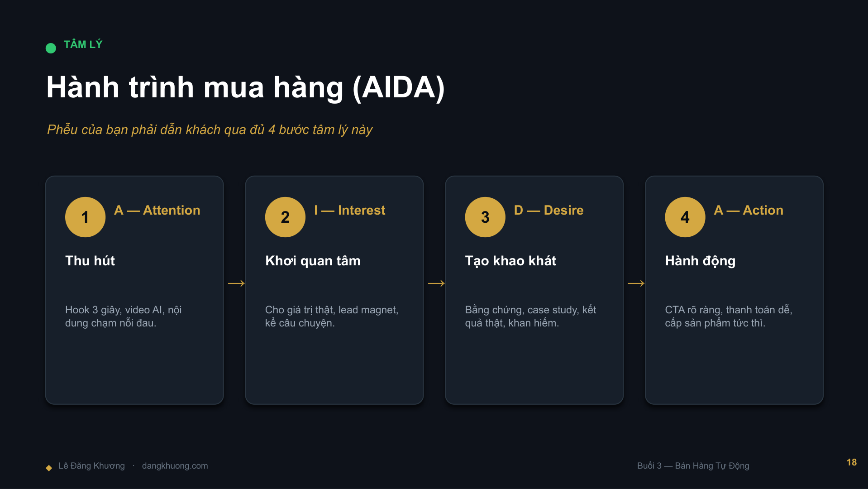Click the TÂM LÝ section label

tap(83, 44)
